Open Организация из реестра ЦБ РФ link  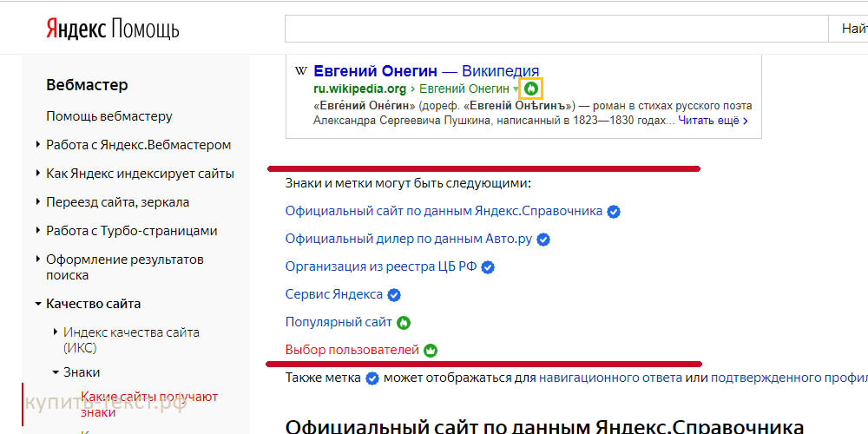tap(381, 266)
